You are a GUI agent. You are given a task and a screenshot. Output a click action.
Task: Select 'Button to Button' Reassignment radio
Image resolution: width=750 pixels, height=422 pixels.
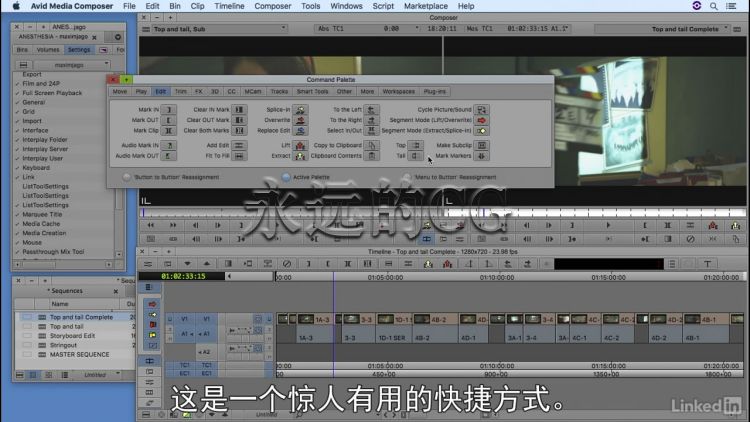[126, 177]
